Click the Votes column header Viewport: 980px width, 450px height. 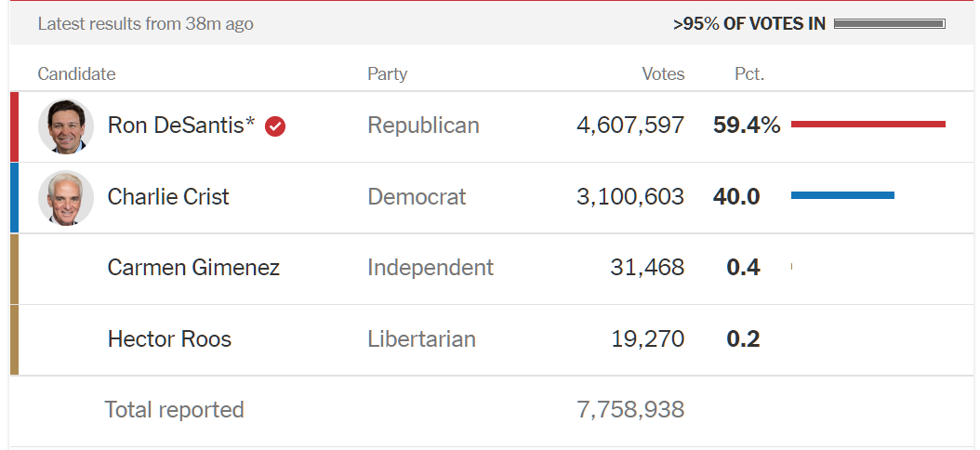[663, 73]
